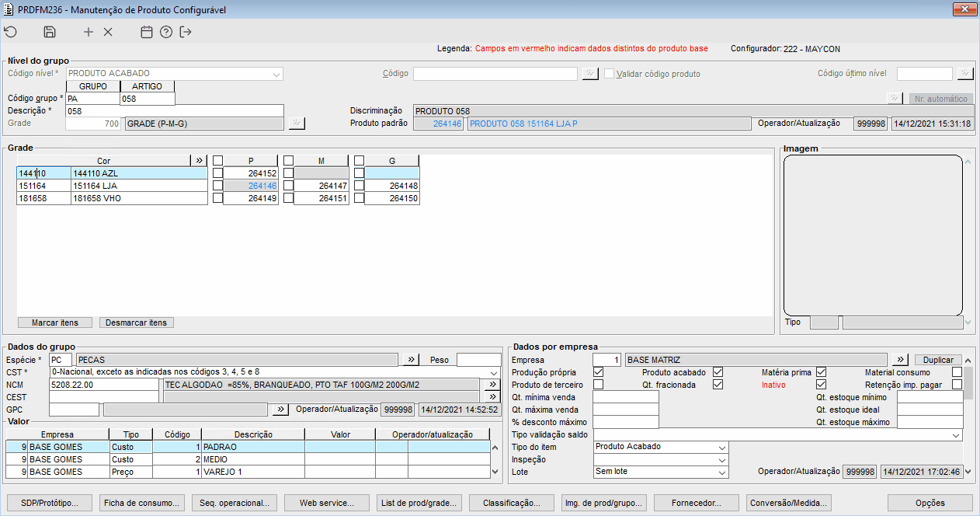
Task: Click the save diskette toolbar icon
Action: tap(50, 32)
